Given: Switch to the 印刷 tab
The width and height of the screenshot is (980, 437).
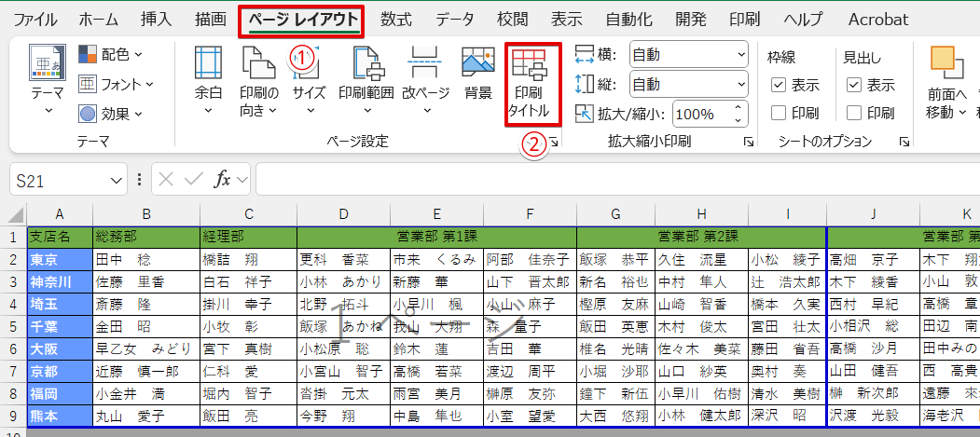Looking at the screenshot, I should click(x=744, y=20).
